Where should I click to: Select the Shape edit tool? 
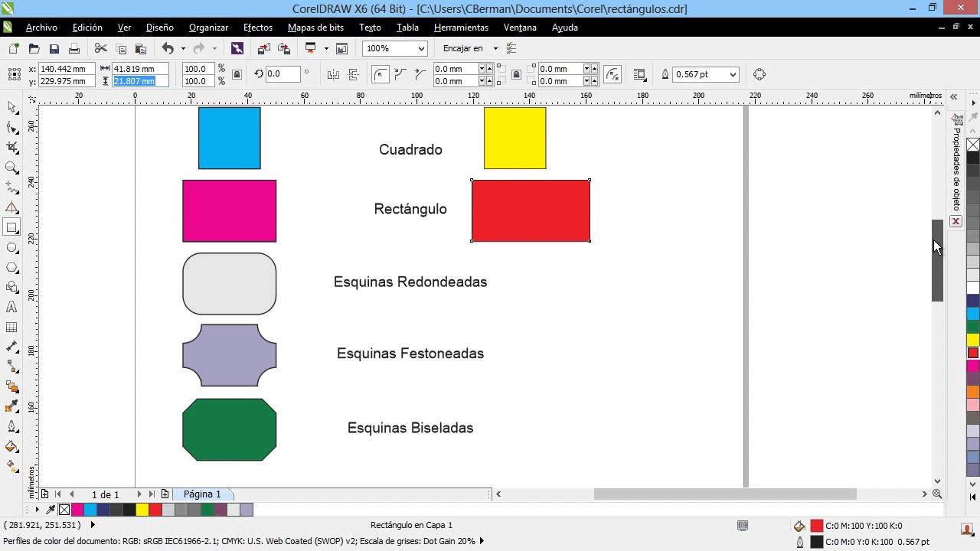11,127
